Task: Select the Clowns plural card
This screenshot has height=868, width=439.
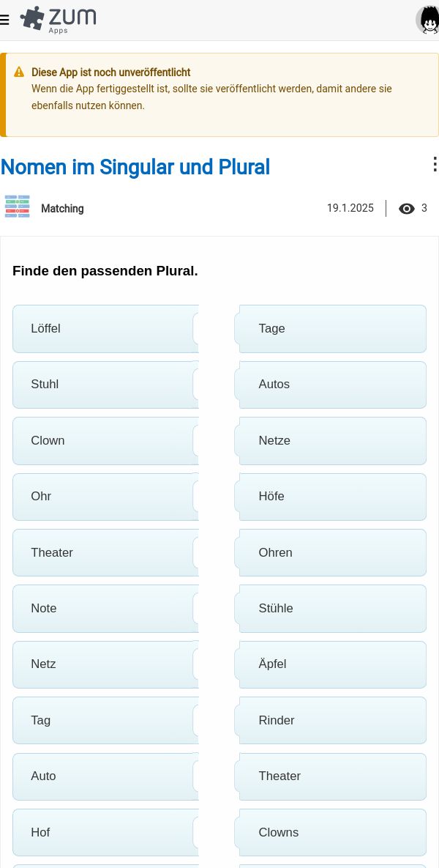Action: point(330,833)
